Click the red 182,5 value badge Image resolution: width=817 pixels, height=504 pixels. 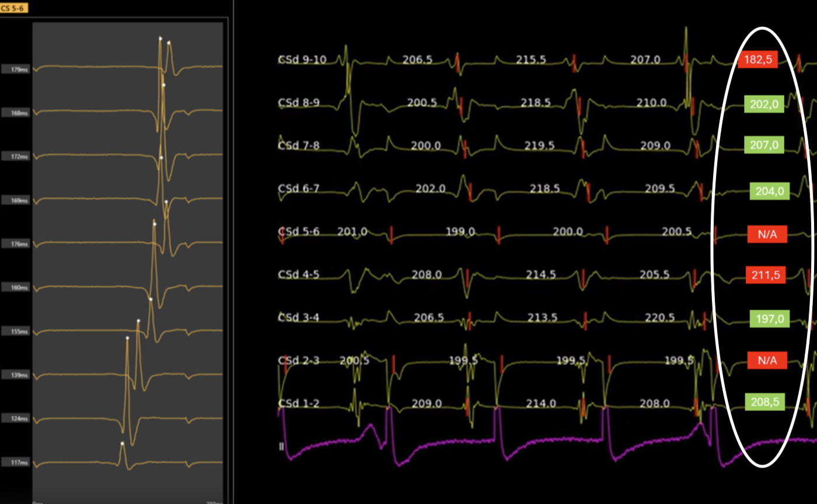757,60
